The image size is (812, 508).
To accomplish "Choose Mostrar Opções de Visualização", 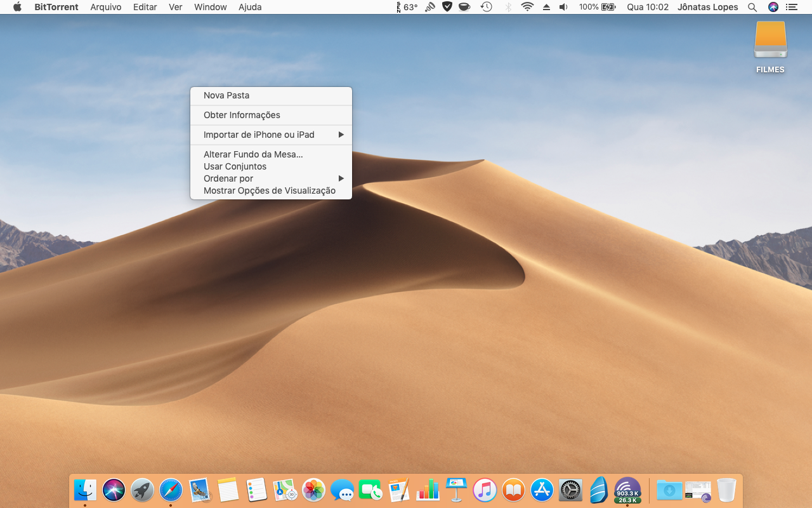I will [x=271, y=190].
